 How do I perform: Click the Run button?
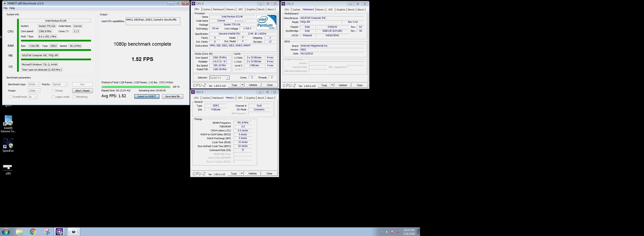(x=82, y=84)
